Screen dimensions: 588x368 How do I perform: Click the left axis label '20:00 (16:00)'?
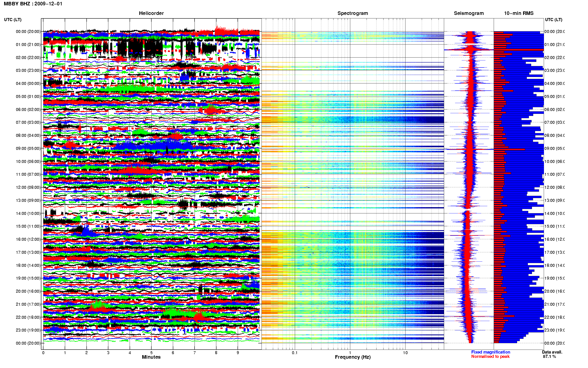28,291
